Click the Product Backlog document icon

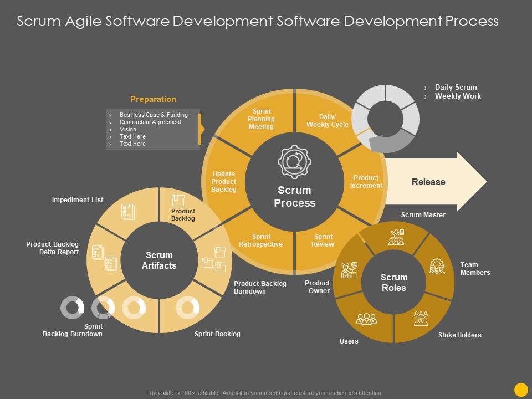pos(177,201)
